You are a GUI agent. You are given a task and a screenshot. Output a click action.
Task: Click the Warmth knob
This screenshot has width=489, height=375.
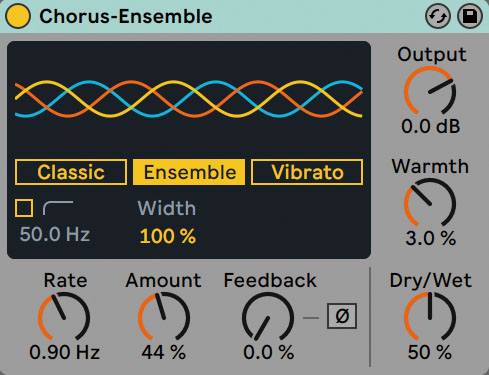(430, 203)
